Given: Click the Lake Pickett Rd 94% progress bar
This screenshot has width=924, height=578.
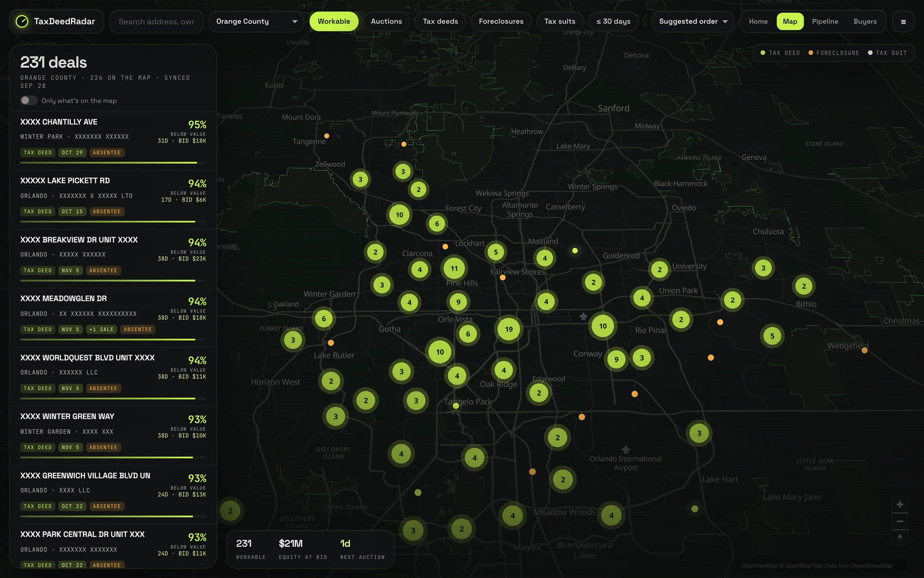Looking at the screenshot, I should (113, 221).
